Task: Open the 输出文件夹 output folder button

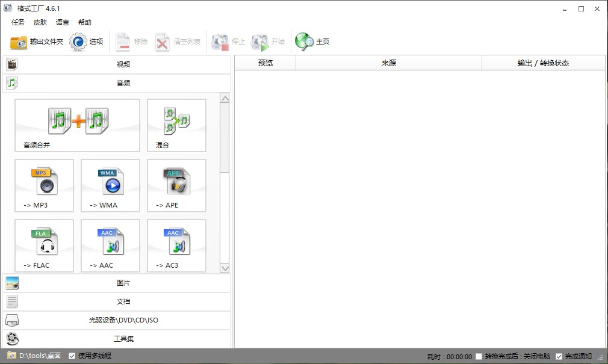Action: click(37, 42)
